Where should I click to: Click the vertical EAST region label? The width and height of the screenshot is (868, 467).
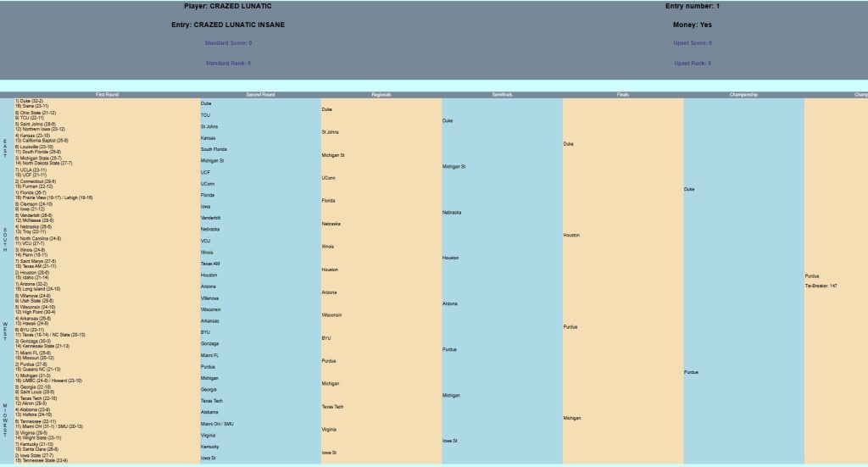pos(6,148)
